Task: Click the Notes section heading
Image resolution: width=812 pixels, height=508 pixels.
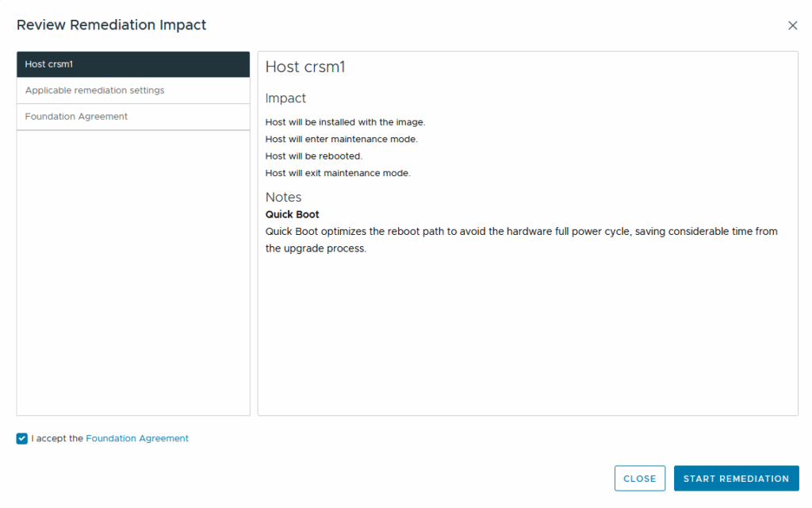Action: click(x=283, y=197)
